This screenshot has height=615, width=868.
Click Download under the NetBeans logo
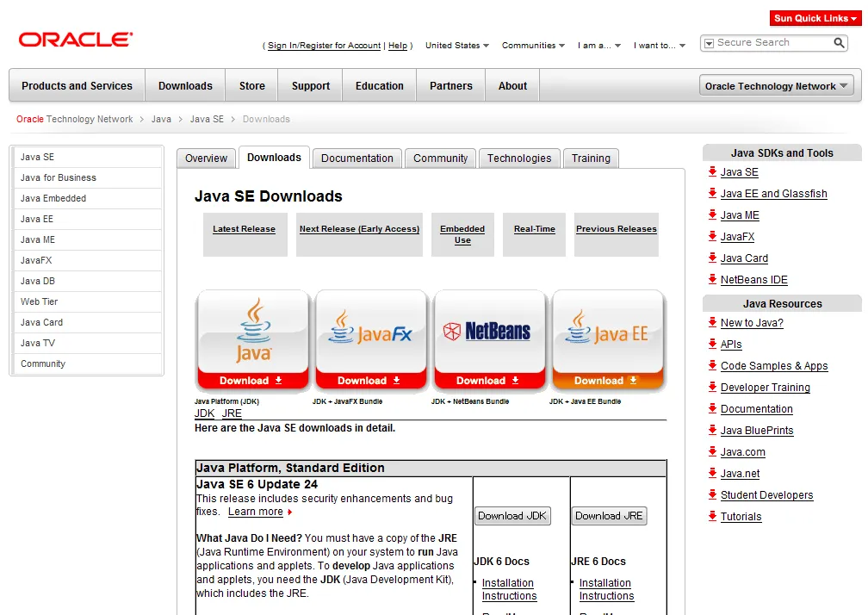pos(489,381)
